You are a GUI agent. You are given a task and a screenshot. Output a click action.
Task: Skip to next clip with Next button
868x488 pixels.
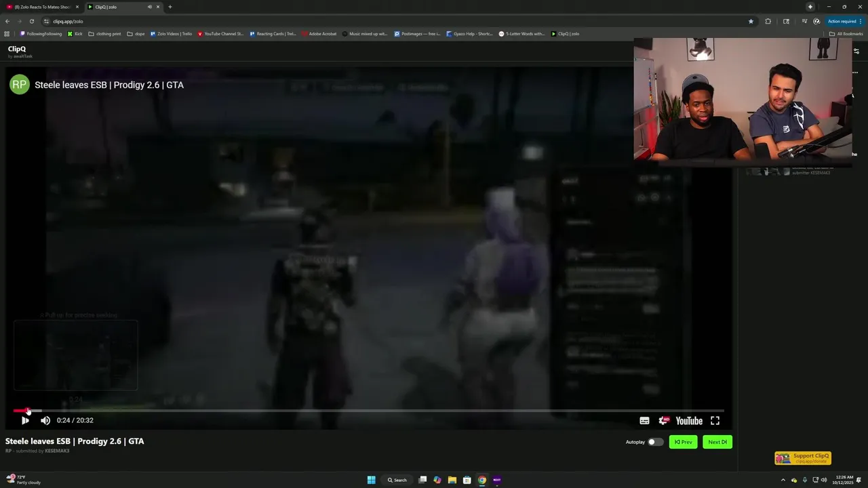[717, 442]
